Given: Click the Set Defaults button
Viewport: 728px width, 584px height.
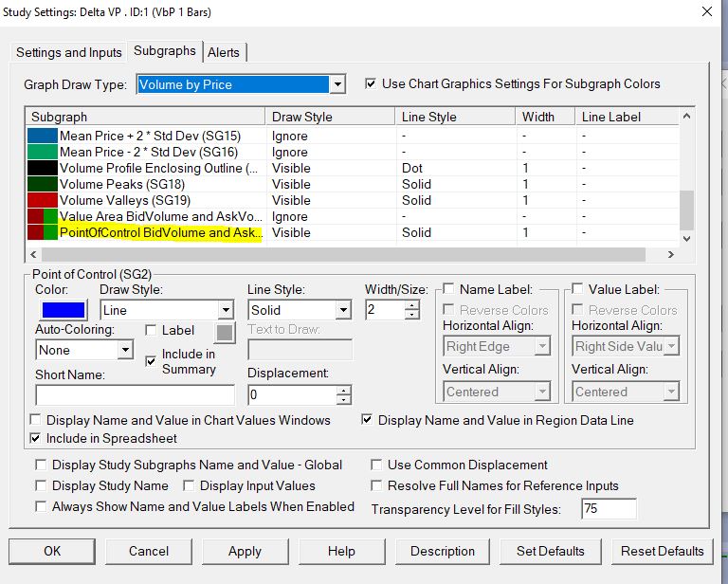Looking at the screenshot, I should click(x=550, y=551).
